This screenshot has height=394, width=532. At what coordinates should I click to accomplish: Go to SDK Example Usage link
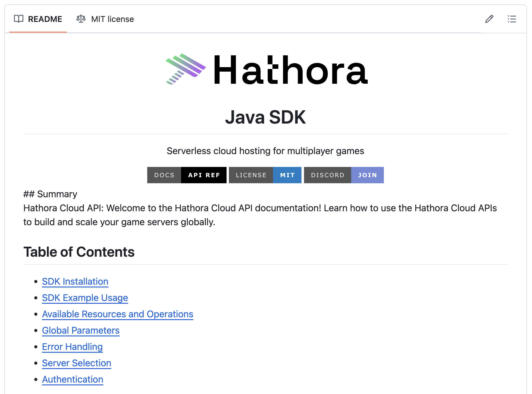[x=85, y=298]
